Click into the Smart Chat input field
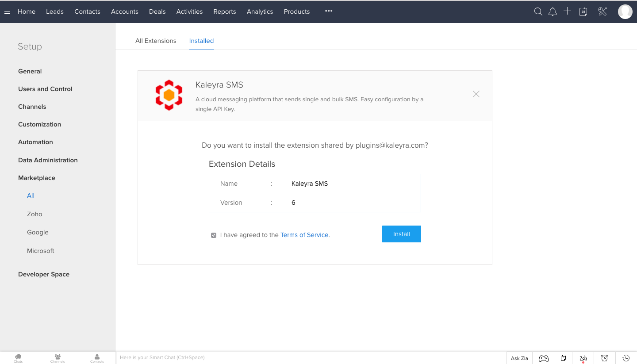Image resolution: width=637 pixels, height=364 pixels. [311, 357]
